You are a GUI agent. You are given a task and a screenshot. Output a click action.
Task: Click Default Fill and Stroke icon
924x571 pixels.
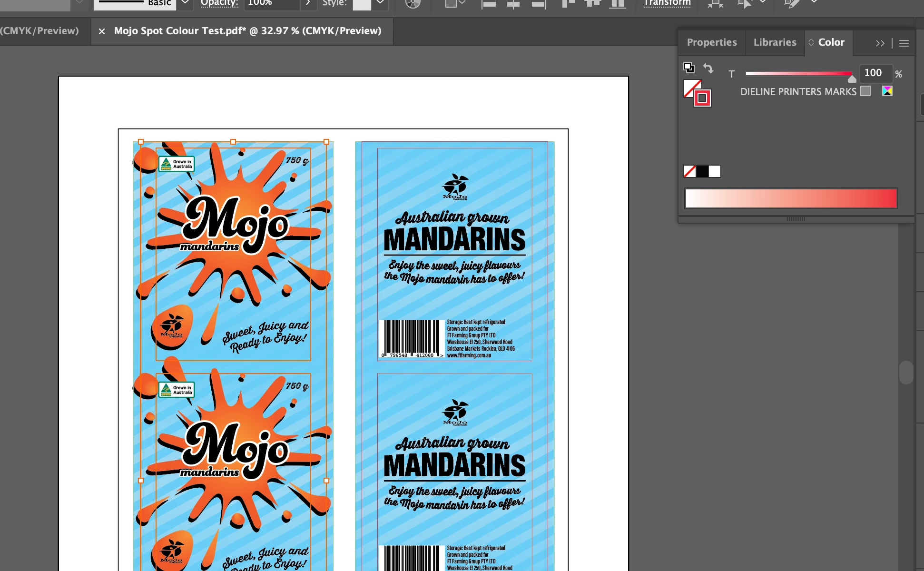(688, 67)
